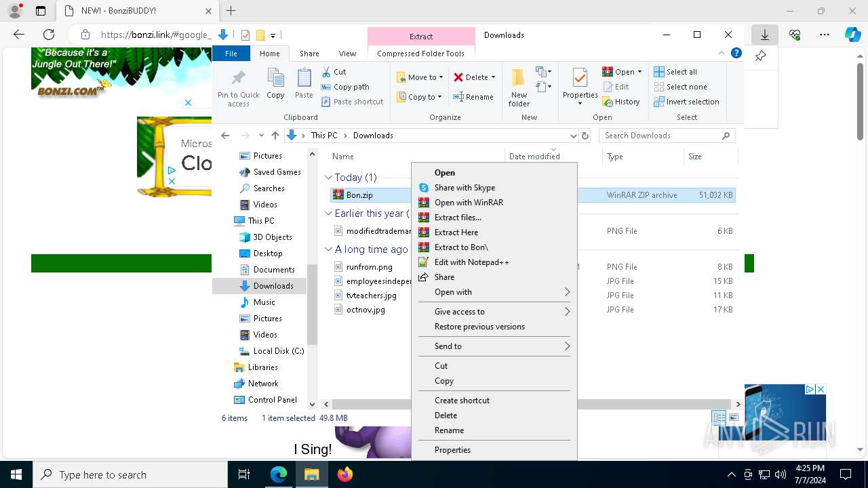Expand the Open with submenu
Viewport: 868px width, 488px height.
coord(494,292)
